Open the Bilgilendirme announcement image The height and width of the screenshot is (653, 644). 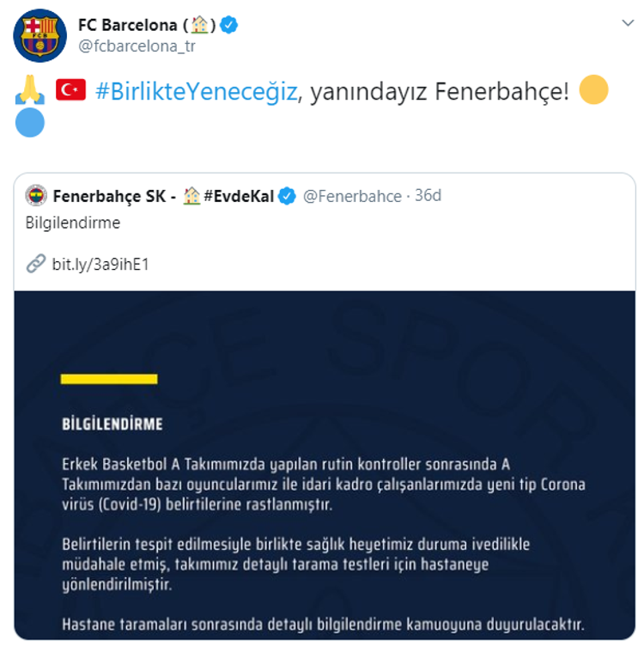click(325, 465)
